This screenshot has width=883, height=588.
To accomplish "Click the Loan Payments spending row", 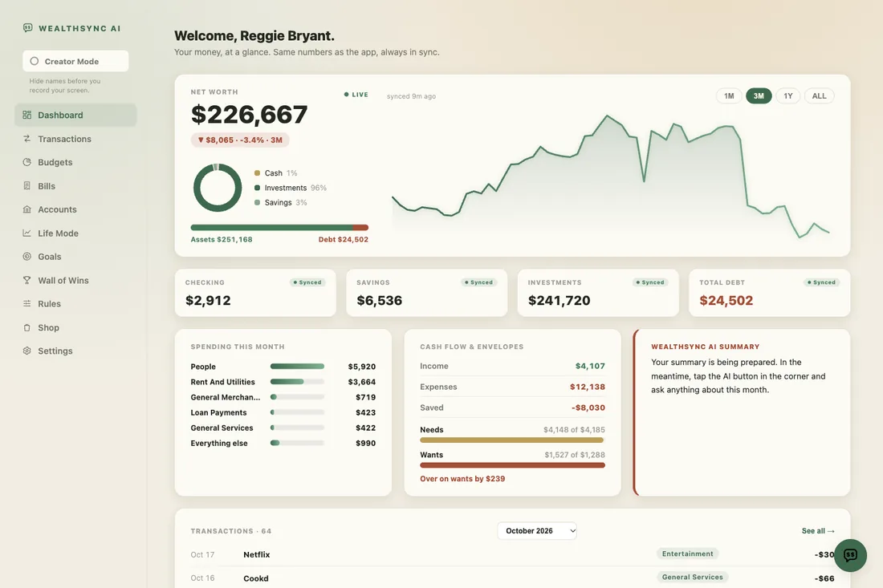I will (283, 412).
